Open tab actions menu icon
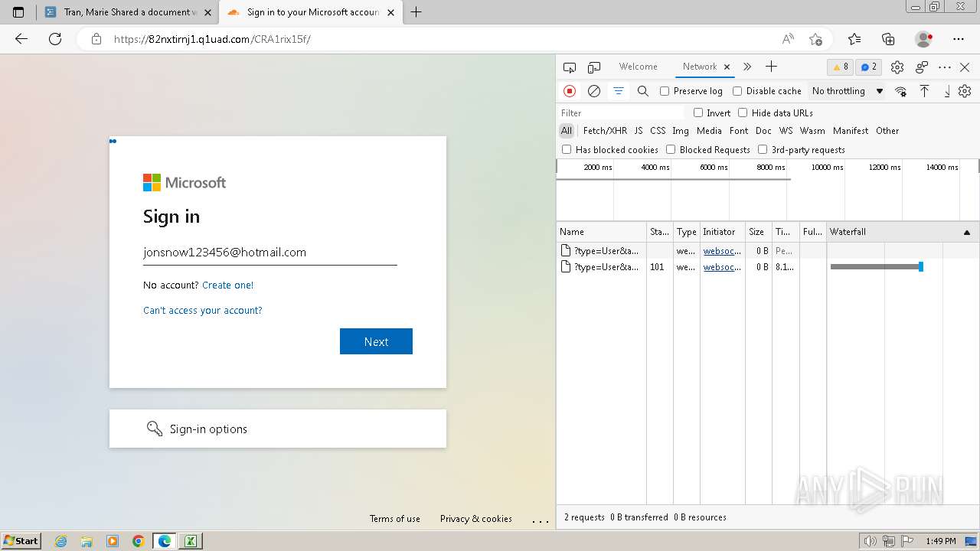 click(x=18, y=12)
